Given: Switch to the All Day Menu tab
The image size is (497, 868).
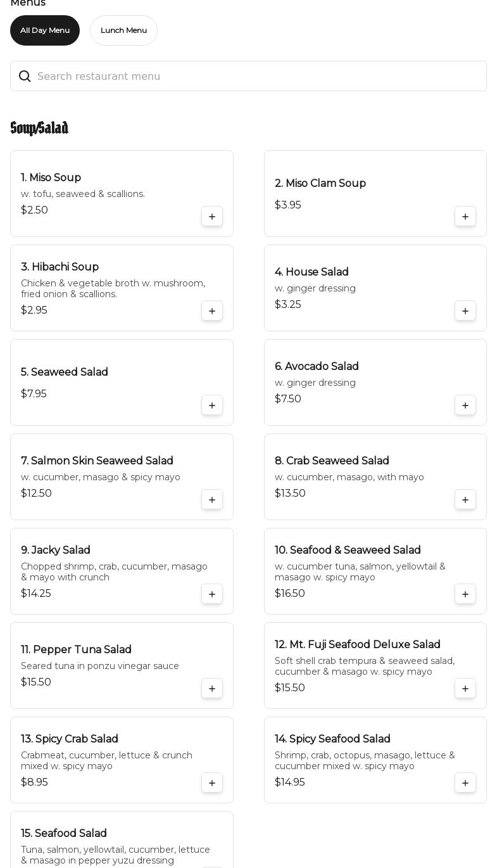Looking at the screenshot, I should [x=45, y=30].
